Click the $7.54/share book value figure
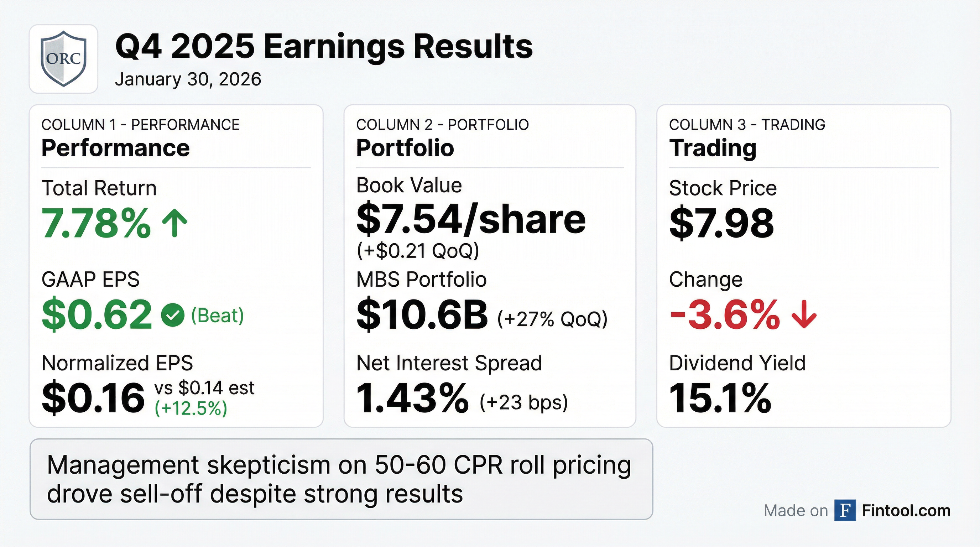The width and height of the screenshot is (980, 547). (x=471, y=219)
